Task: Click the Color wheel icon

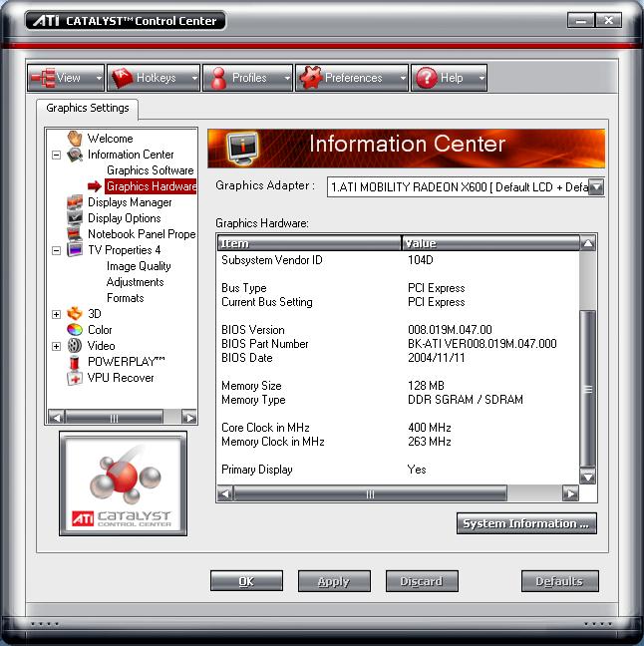Action: point(75,330)
